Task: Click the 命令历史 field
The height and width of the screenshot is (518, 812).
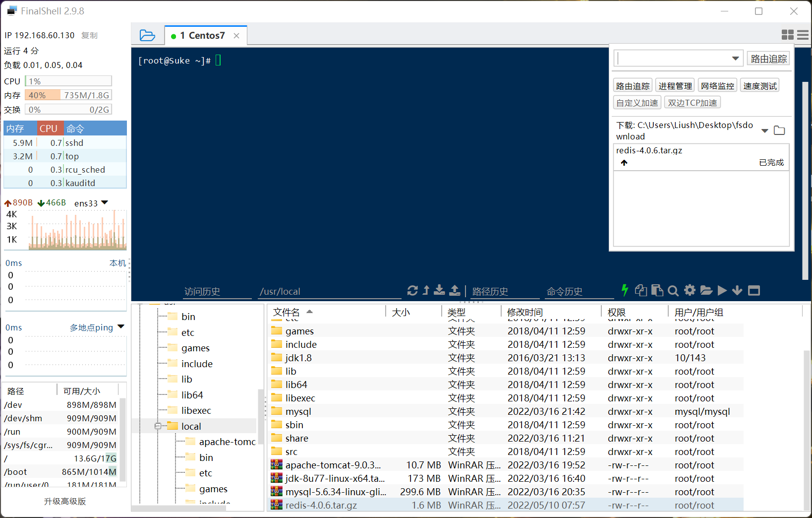Action: click(x=579, y=291)
